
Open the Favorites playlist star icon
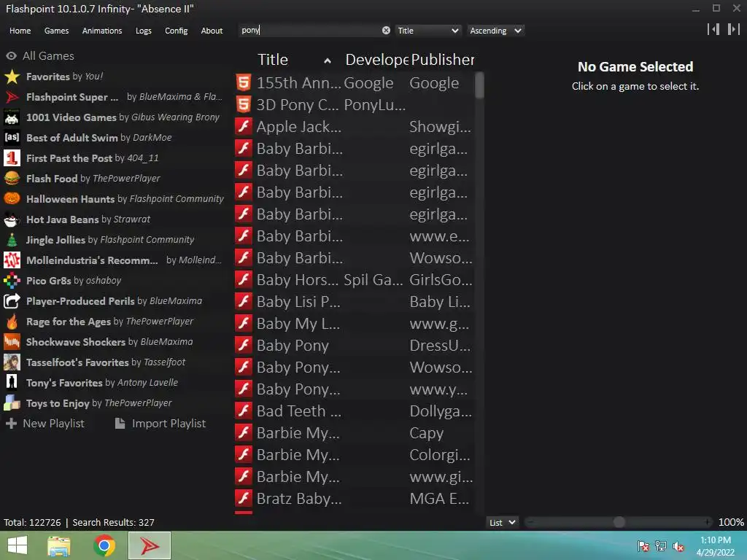12,77
